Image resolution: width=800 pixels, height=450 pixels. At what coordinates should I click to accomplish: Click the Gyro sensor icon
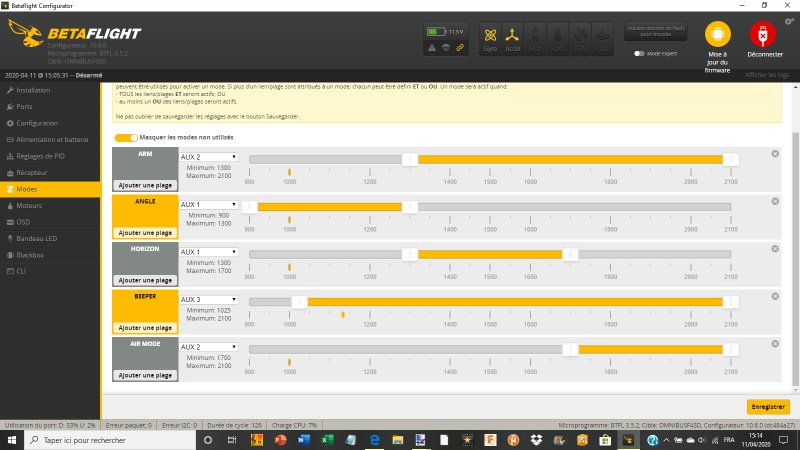[490, 36]
